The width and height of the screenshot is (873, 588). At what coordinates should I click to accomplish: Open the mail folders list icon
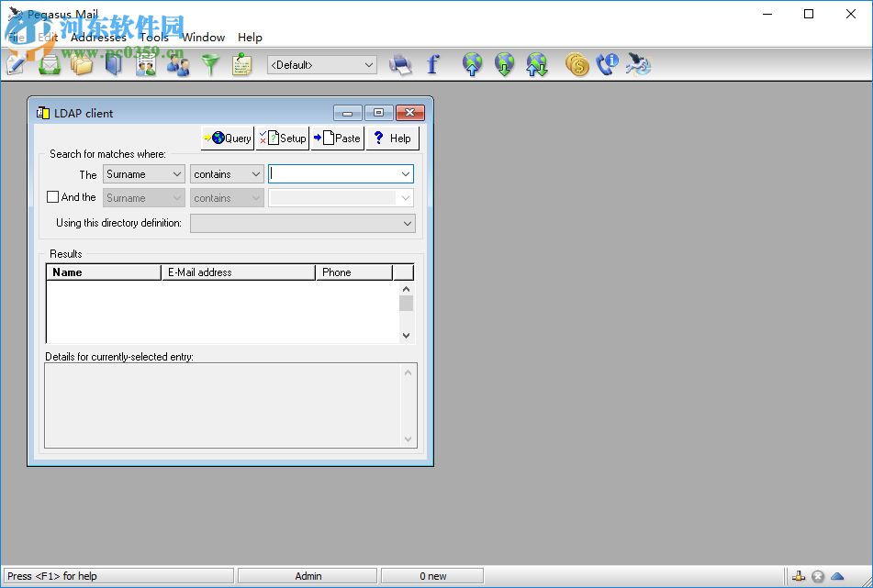pyautogui.click(x=82, y=64)
